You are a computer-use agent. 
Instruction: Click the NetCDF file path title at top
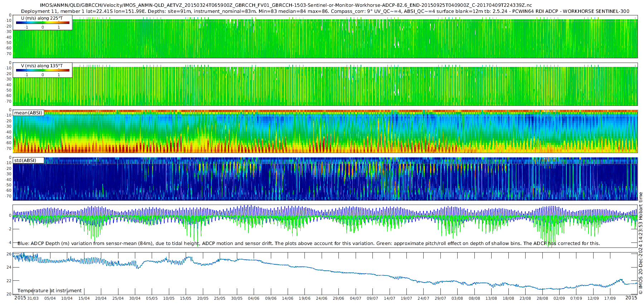[286, 5]
